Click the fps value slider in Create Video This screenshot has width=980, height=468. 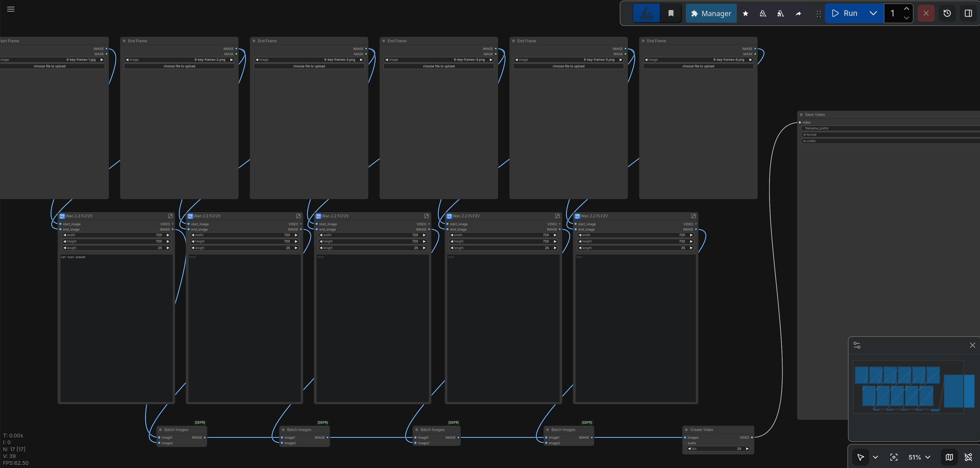click(x=718, y=449)
